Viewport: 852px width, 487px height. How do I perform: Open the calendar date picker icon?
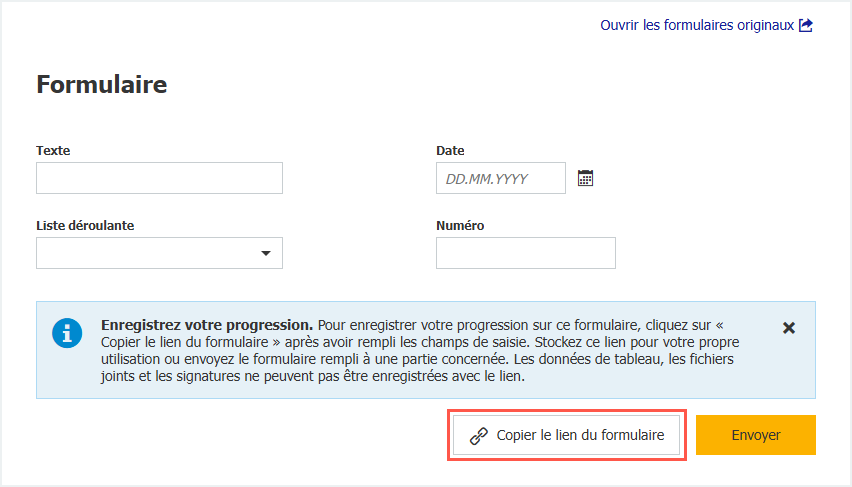point(586,178)
